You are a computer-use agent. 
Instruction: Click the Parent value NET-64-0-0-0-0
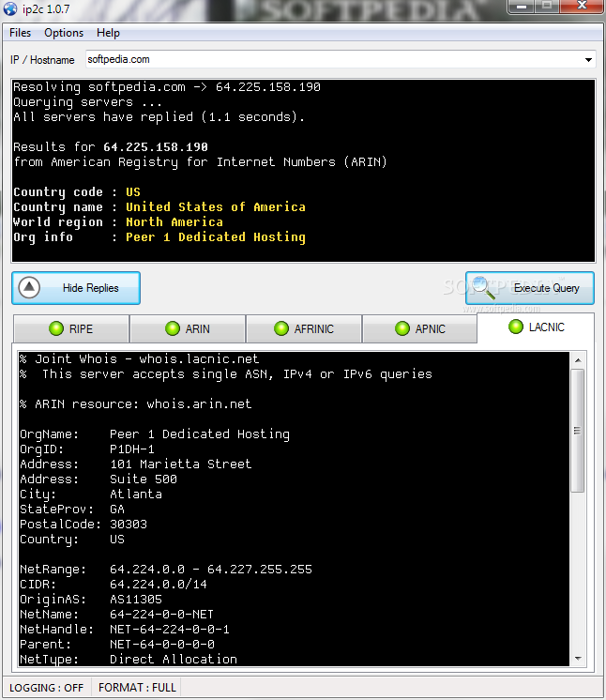click(x=162, y=645)
